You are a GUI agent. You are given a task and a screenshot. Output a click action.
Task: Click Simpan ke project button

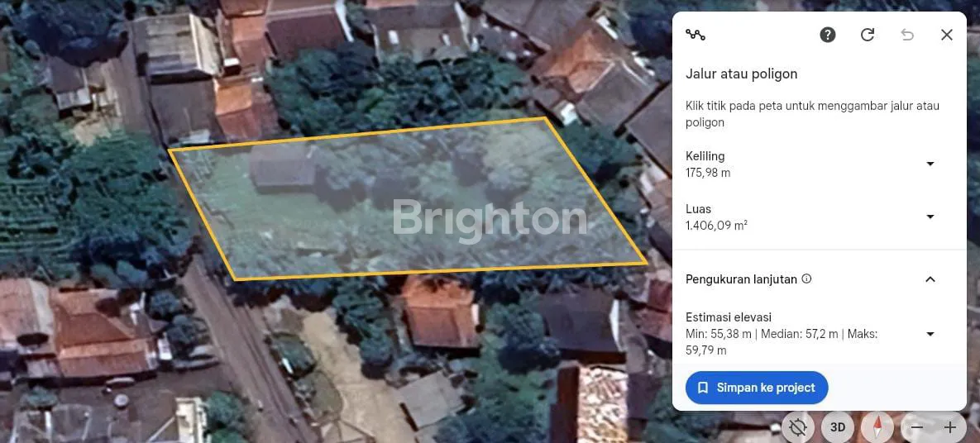pyautogui.click(x=757, y=388)
